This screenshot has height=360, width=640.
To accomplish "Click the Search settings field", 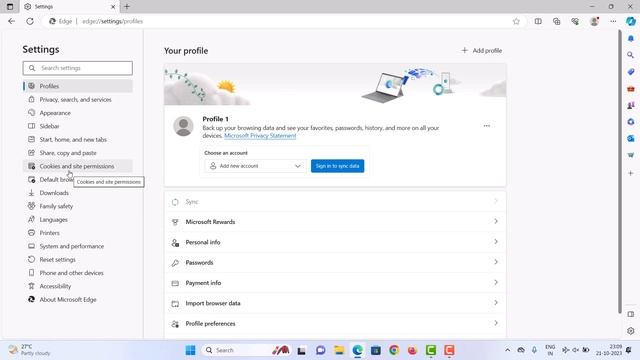I will tap(78, 68).
